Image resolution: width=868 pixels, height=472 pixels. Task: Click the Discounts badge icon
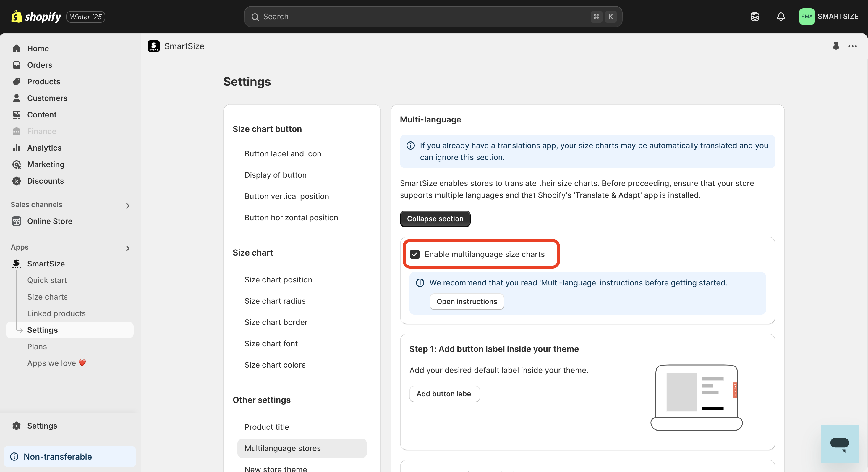click(17, 180)
